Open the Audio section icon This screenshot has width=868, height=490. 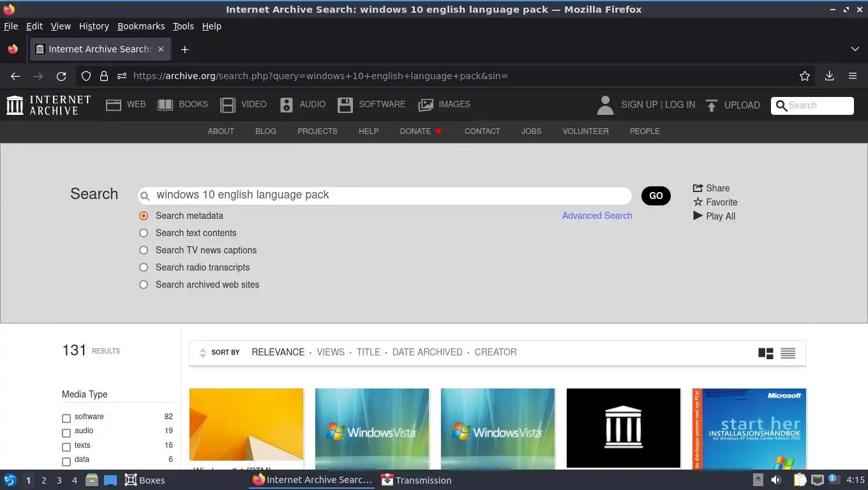coord(287,105)
